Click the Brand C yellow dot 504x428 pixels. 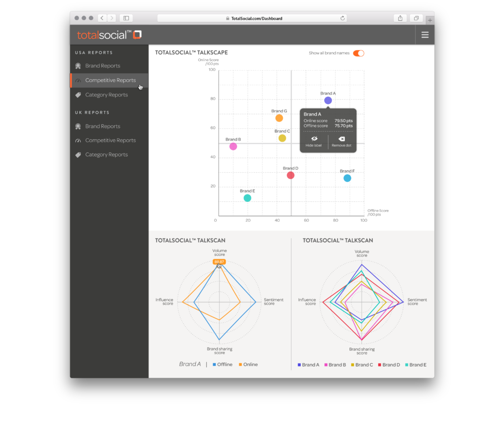click(282, 138)
